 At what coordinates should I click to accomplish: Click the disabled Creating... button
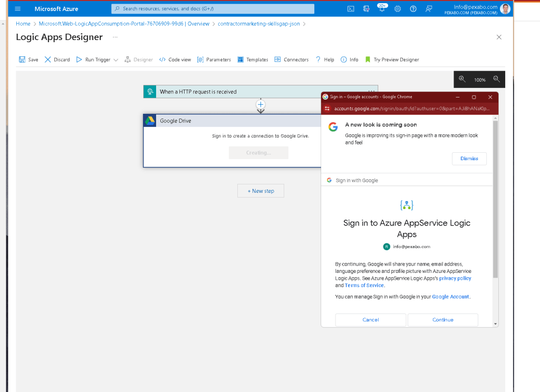point(258,153)
